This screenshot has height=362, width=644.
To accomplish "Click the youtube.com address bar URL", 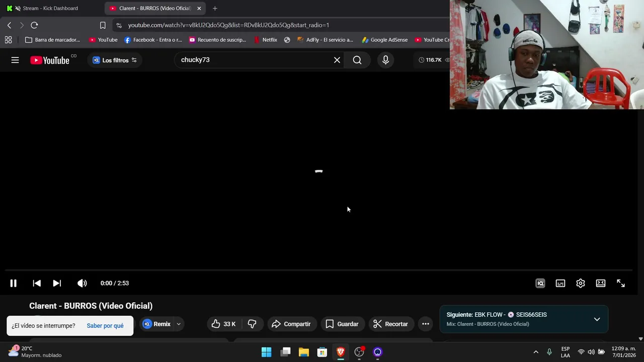I will point(228,25).
